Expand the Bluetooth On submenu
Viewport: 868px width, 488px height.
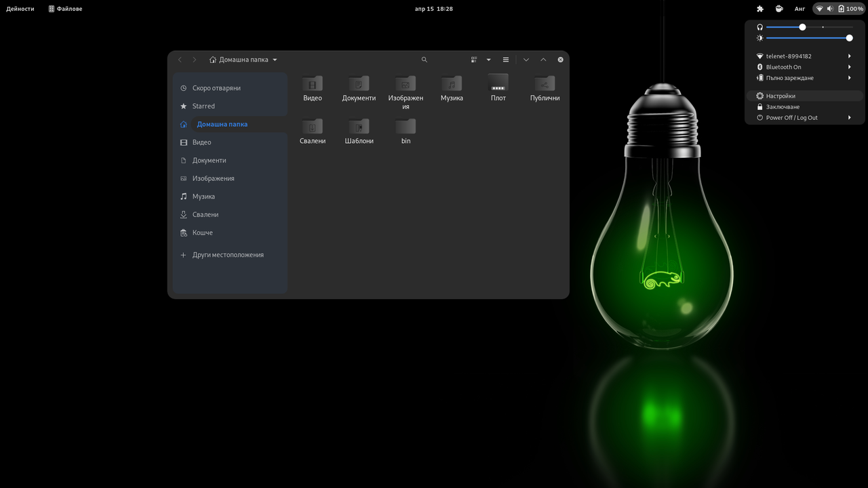tap(804, 67)
